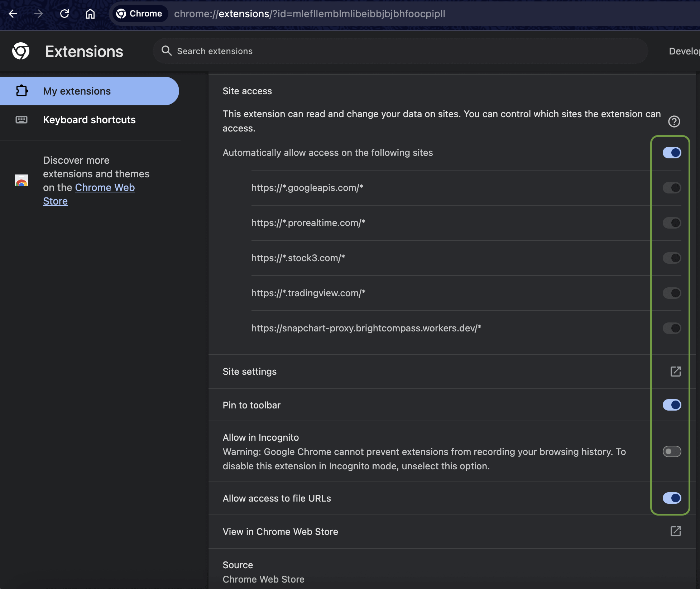This screenshot has width=700, height=589.
Task: Click inside the Search extensions field
Action: pyautogui.click(x=322, y=51)
